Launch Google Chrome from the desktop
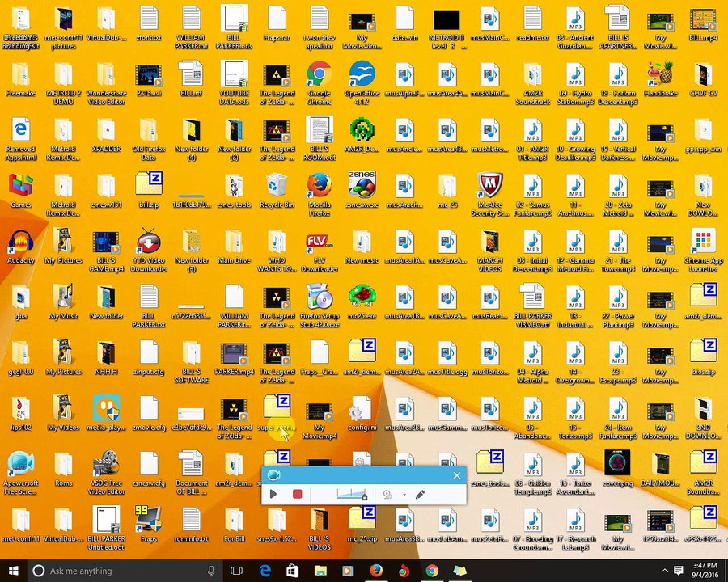Screen dimensions: 728x582 [x=320, y=84]
